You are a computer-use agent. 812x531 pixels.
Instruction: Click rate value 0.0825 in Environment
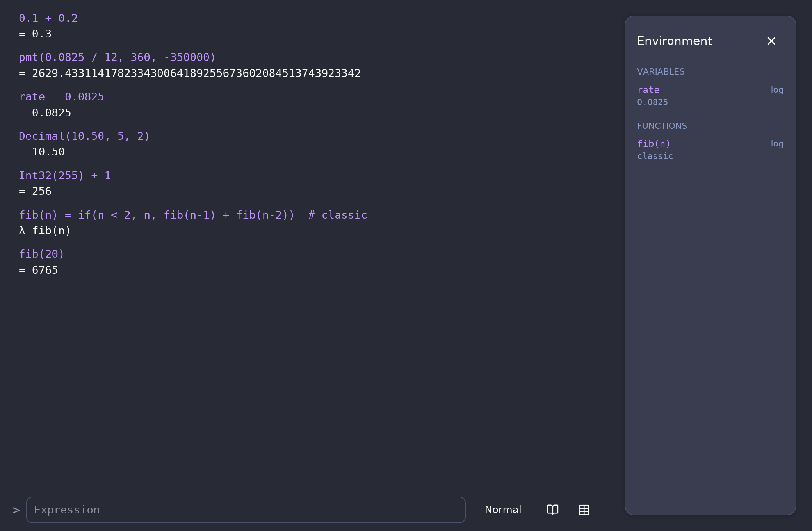point(652,102)
